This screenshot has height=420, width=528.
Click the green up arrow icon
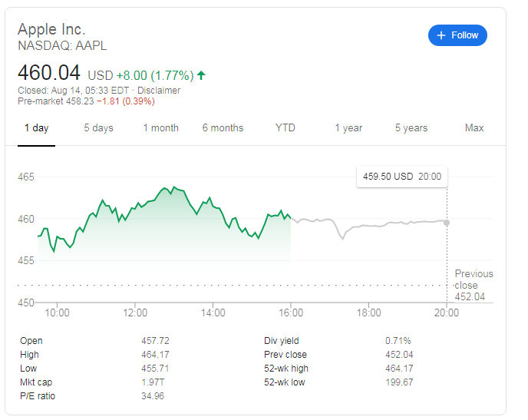201,75
